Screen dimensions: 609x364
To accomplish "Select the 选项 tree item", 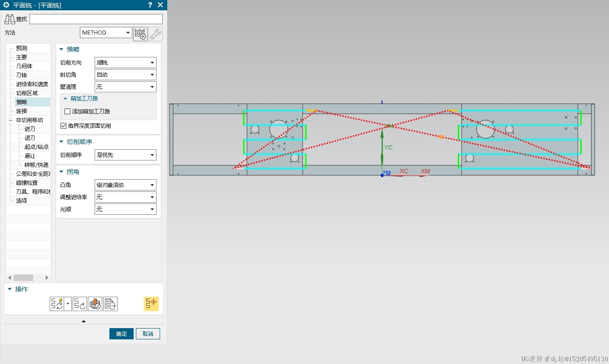I will click(x=22, y=201).
